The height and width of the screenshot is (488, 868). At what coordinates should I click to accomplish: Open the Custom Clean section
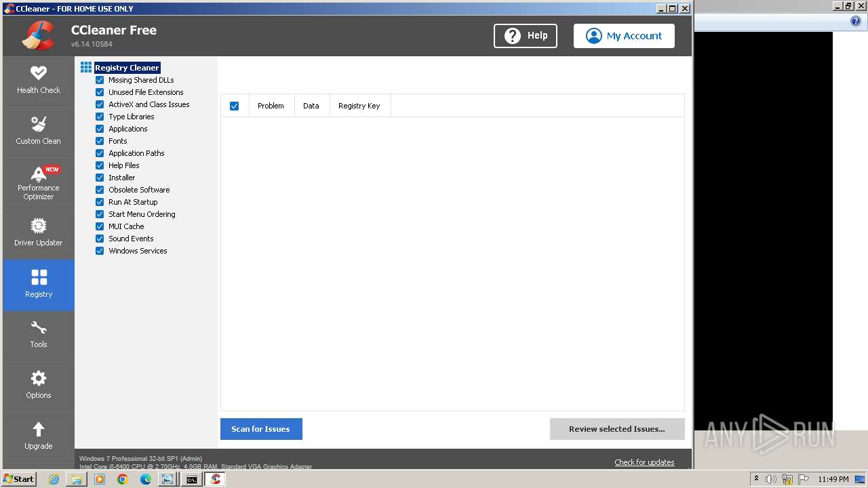click(x=39, y=132)
